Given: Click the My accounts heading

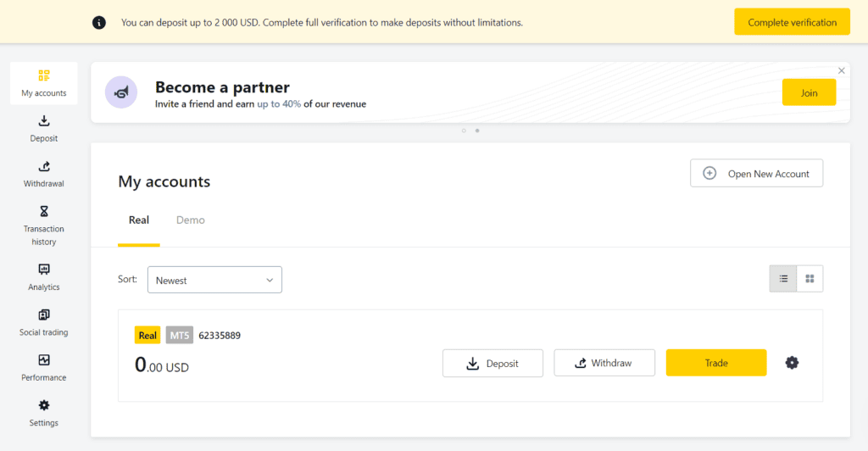Looking at the screenshot, I should [x=164, y=181].
